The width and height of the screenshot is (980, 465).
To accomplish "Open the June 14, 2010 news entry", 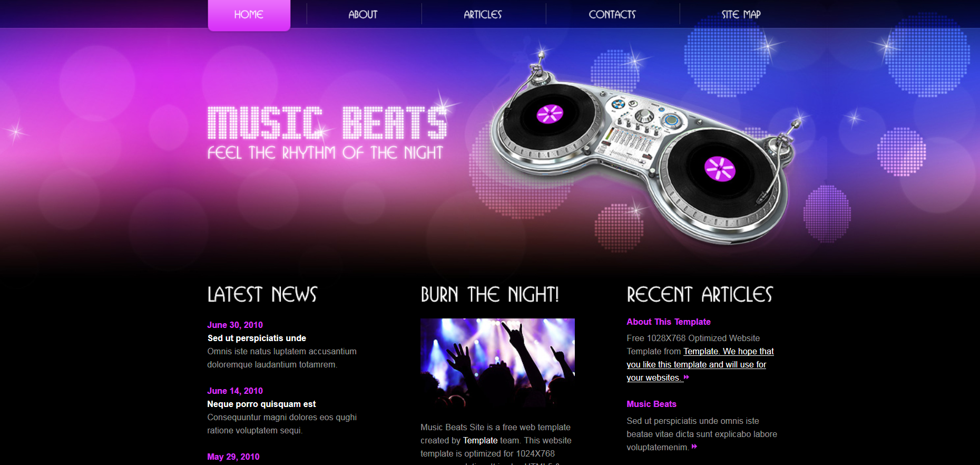I will pyautogui.click(x=235, y=391).
